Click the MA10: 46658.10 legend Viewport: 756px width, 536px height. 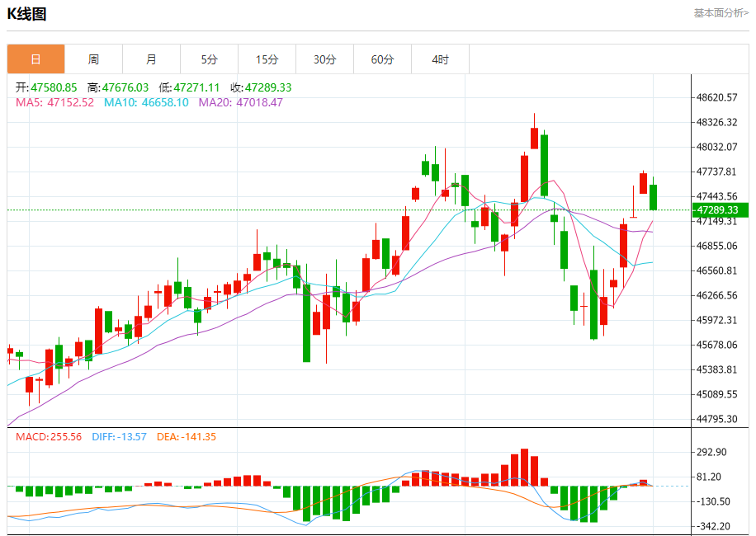(x=147, y=102)
